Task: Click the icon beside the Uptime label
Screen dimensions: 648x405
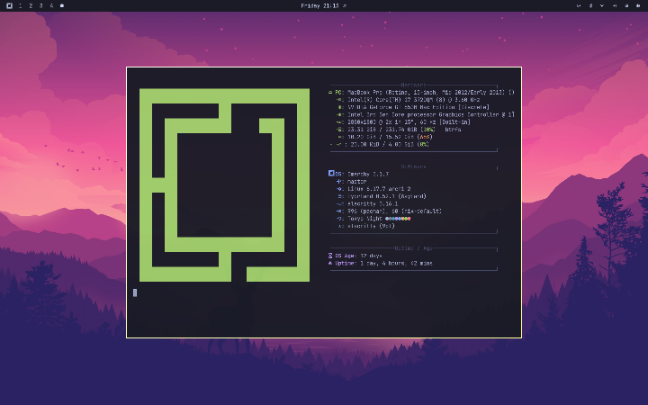Action: (x=330, y=264)
